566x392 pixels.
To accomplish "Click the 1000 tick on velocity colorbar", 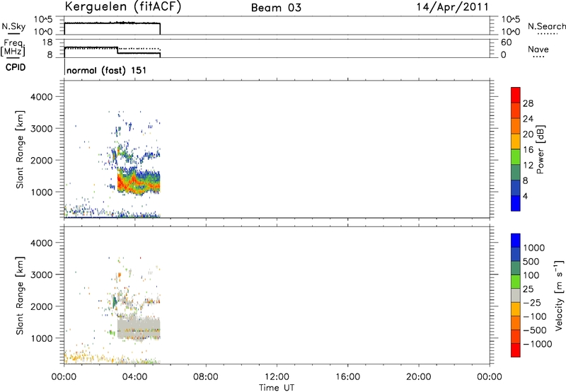I will click(534, 248).
